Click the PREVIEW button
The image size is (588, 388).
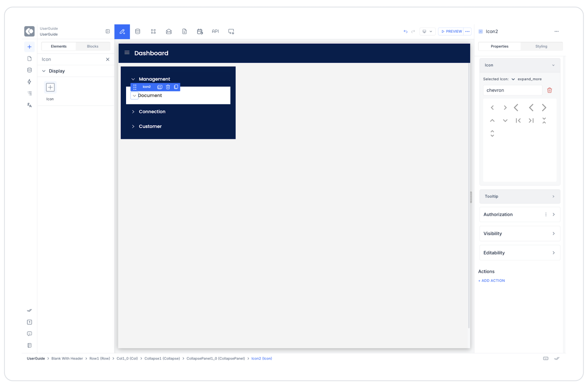coord(451,32)
